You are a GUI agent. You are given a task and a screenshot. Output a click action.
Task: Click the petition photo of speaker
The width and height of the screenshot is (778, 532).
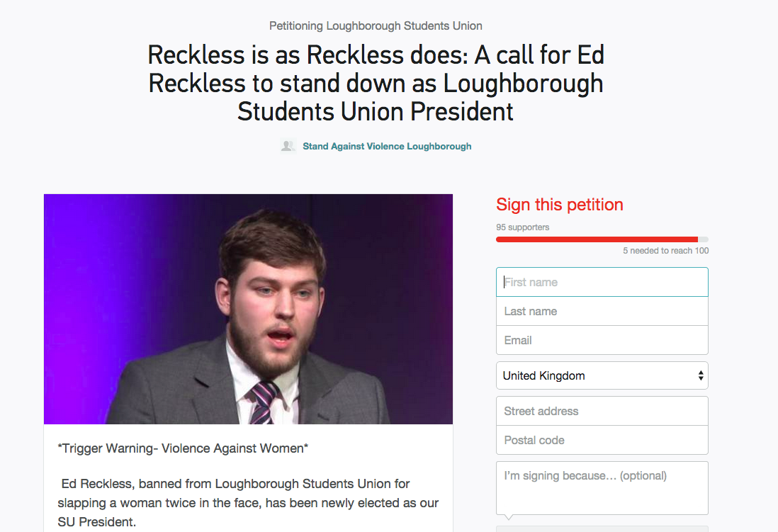click(x=248, y=309)
